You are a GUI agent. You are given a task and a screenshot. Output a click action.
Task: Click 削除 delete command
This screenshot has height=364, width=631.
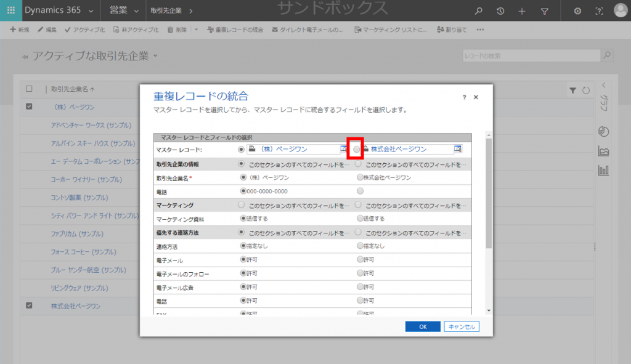177,30
